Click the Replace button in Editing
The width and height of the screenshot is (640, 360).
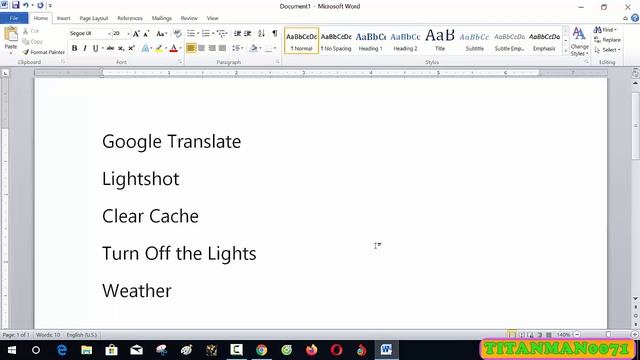607,40
